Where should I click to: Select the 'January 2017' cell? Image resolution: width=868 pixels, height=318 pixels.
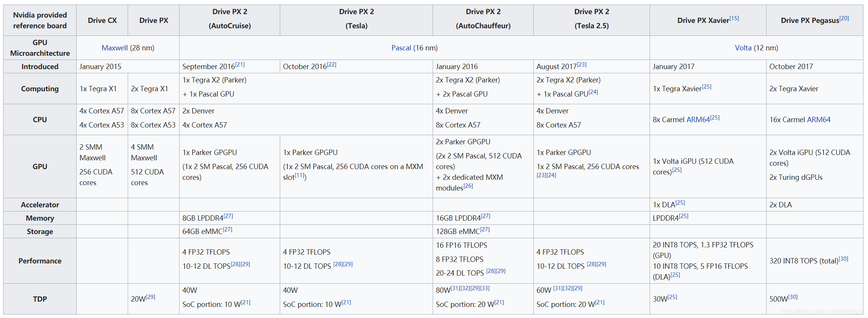coord(708,66)
